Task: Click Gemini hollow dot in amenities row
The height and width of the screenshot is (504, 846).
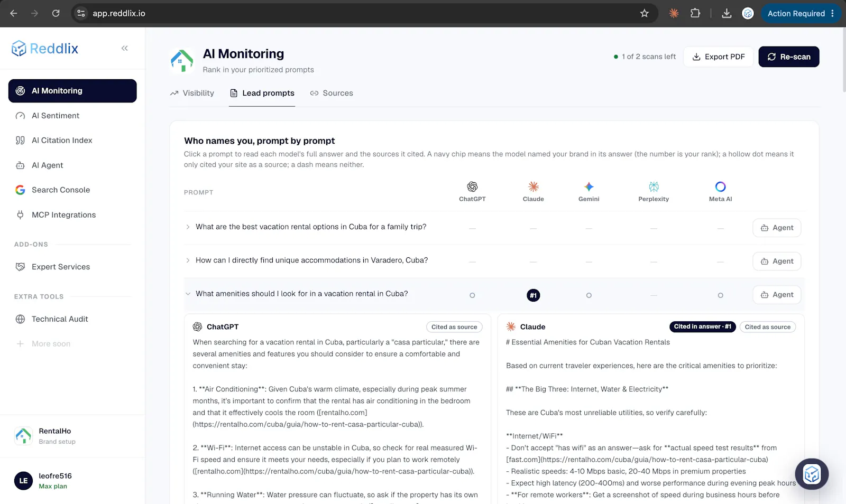Action: click(x=589, y=295)
